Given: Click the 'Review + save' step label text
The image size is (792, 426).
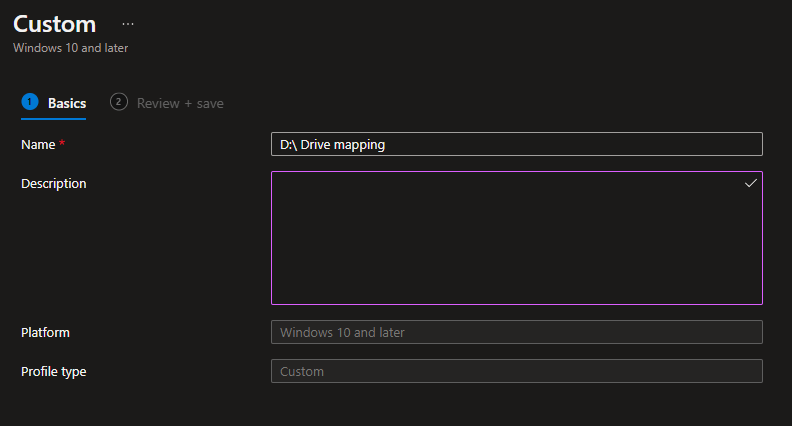Looking at the screenshot, I should click(180, 103).
